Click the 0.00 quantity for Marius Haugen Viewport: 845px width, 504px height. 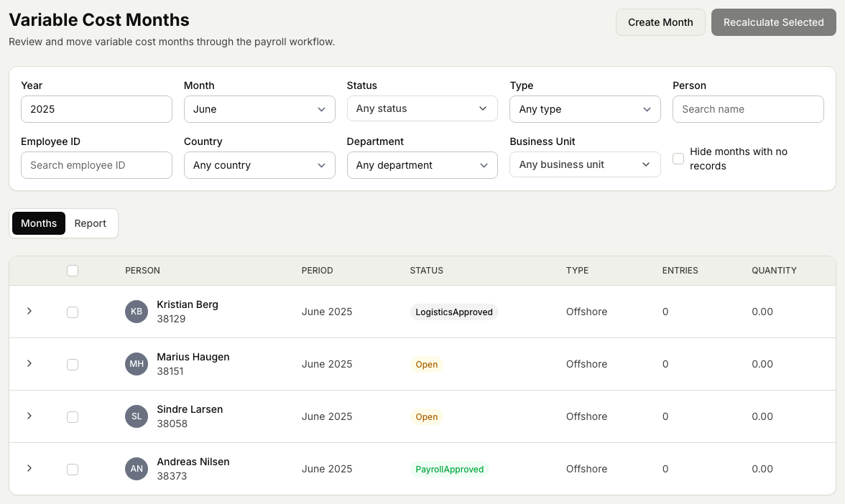pos(762,364)
